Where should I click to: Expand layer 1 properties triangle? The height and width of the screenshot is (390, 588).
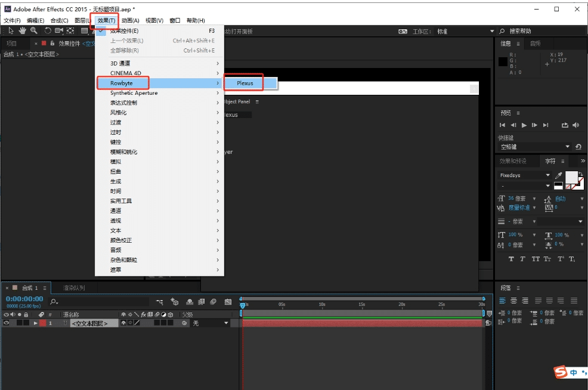[35, 323]
